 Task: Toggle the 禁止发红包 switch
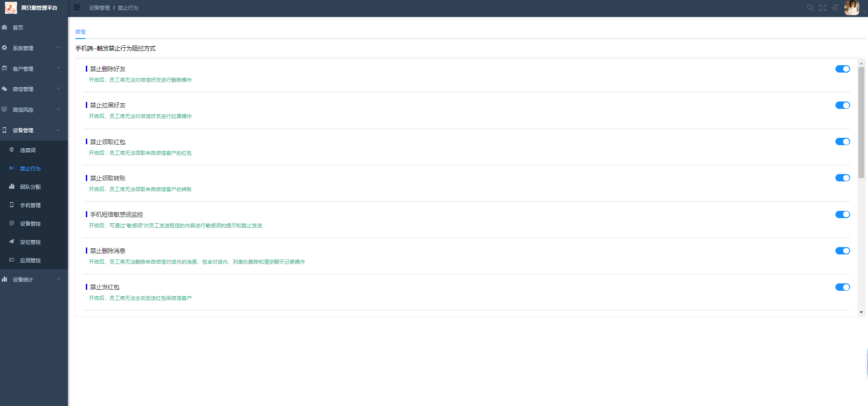pyautogui.click(x=842, y=287)
